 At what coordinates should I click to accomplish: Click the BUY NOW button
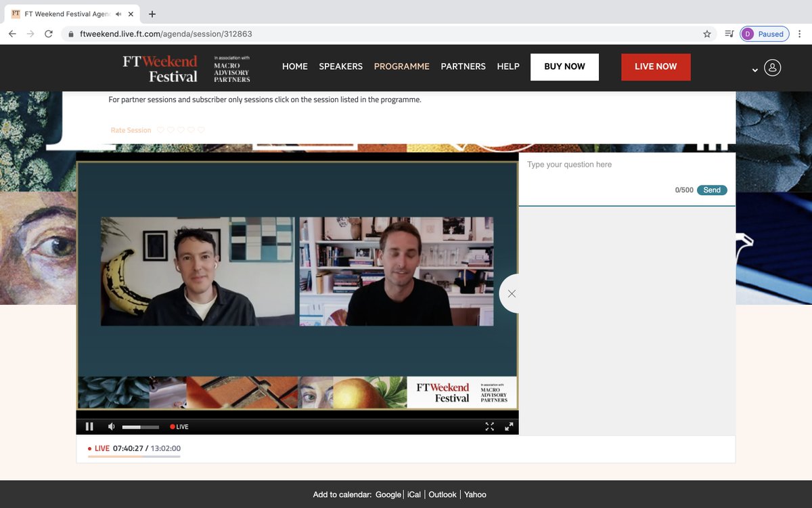pyautogui.click(x=564, y=67)
